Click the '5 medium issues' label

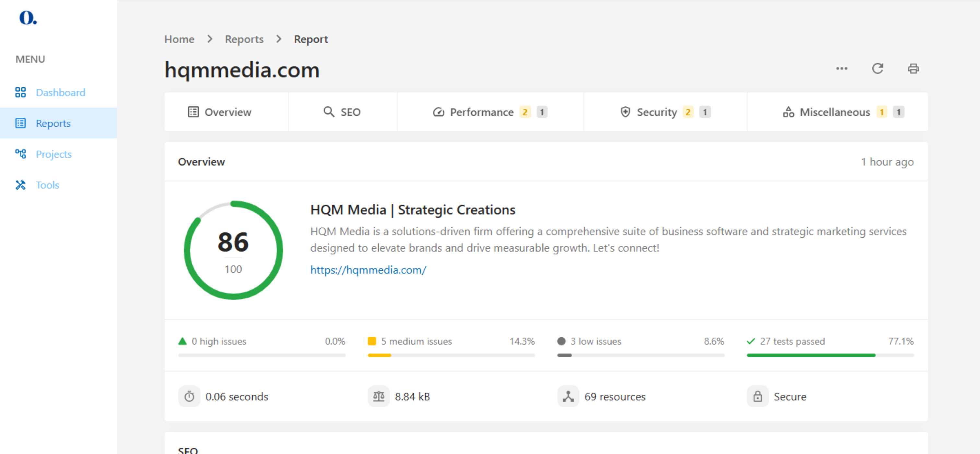click(x=416, y=341)
